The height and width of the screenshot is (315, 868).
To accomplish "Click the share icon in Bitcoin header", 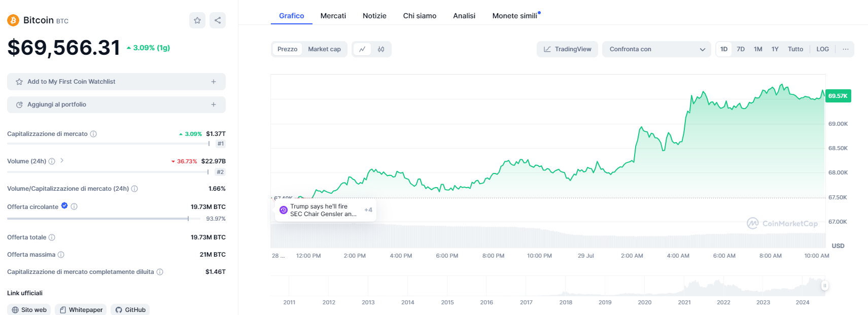I will coord(218,20).
